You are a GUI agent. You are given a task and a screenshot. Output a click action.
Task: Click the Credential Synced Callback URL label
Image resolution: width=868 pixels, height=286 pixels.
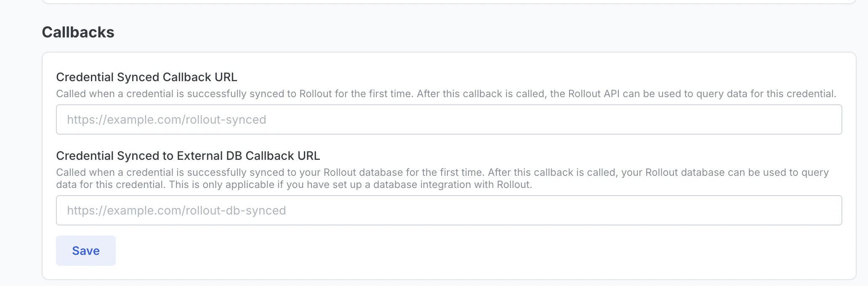tap(146, 77)
